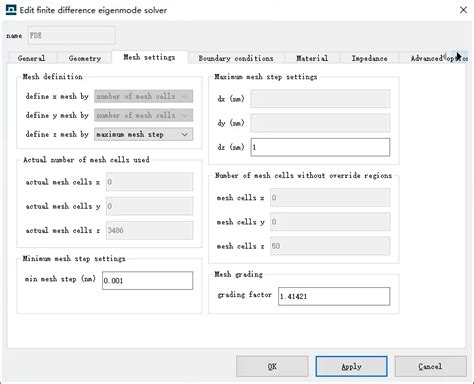Click the OK button
The height and width of the screenshot is (384, 474).
tap(272, 366)
